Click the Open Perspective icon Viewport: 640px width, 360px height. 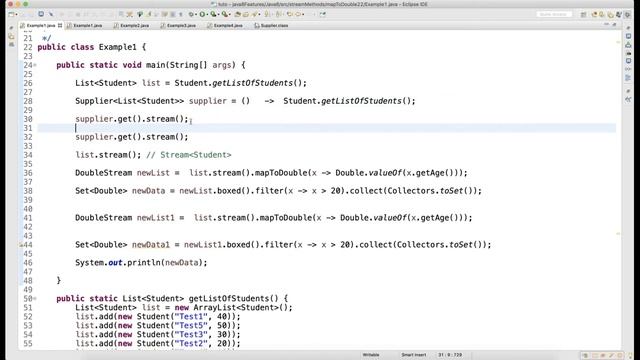[584, 14]
